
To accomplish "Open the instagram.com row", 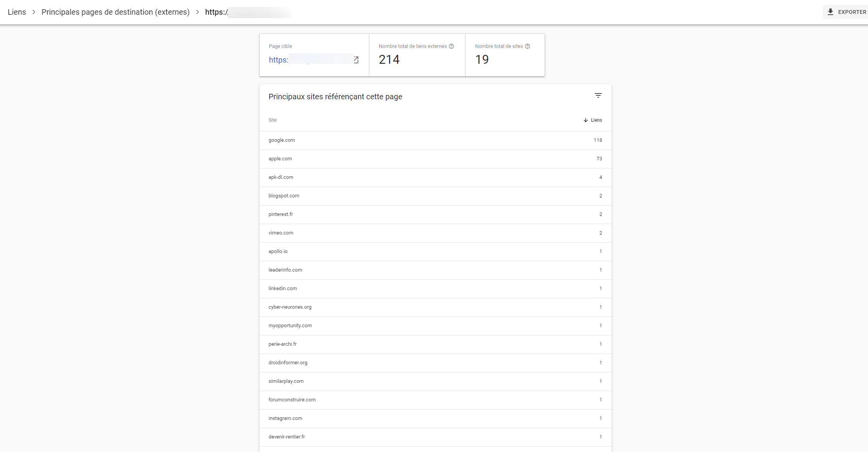I will click(x=436, y=418).
